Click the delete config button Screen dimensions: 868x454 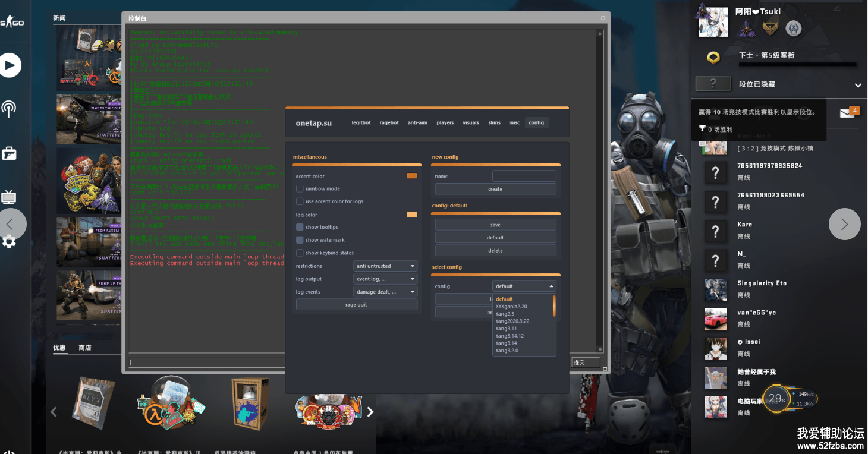(x=495, y=250)
